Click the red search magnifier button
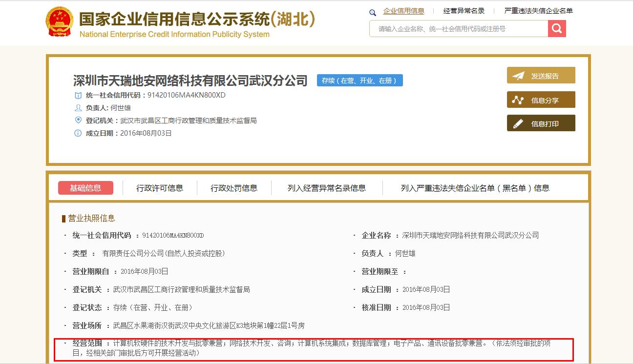The image size is (633, 364). click(x=557, y=29)
